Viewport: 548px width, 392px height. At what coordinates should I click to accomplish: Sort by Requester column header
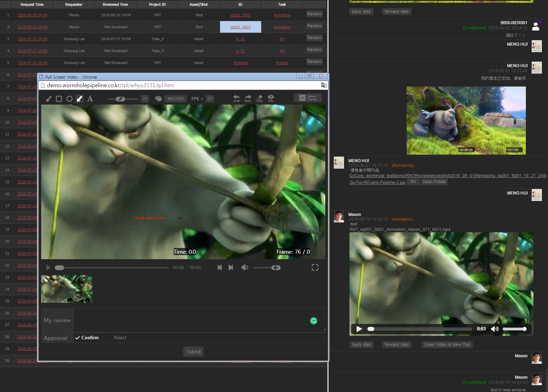pyautogui.click(x=74, y=4)
